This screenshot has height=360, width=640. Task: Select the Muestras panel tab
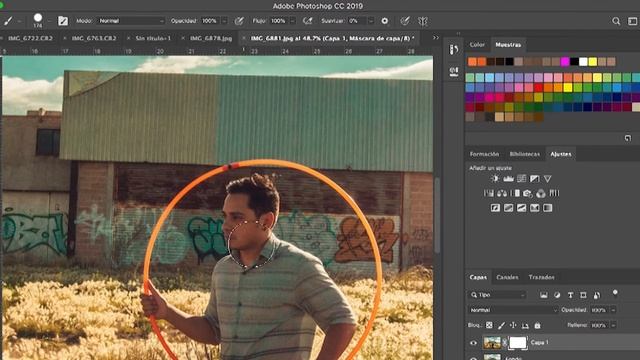508,44
